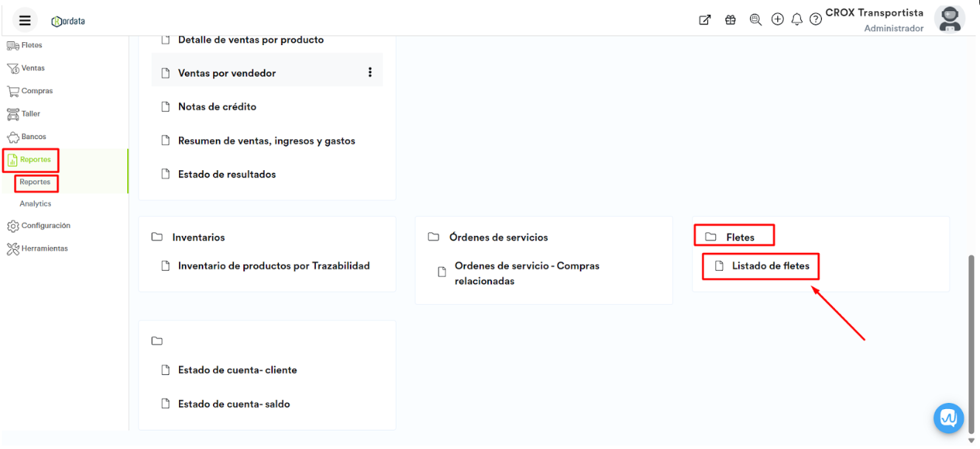This screenshot has width=980, height=449.
Task: Click the external link icon in header
Action: click(705, 20)
